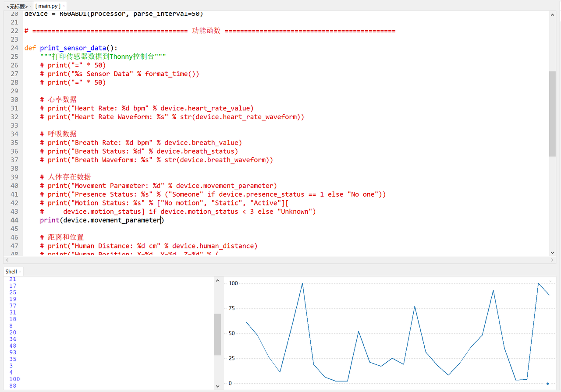Click line number 24 in the gutter

click(14, 48)
